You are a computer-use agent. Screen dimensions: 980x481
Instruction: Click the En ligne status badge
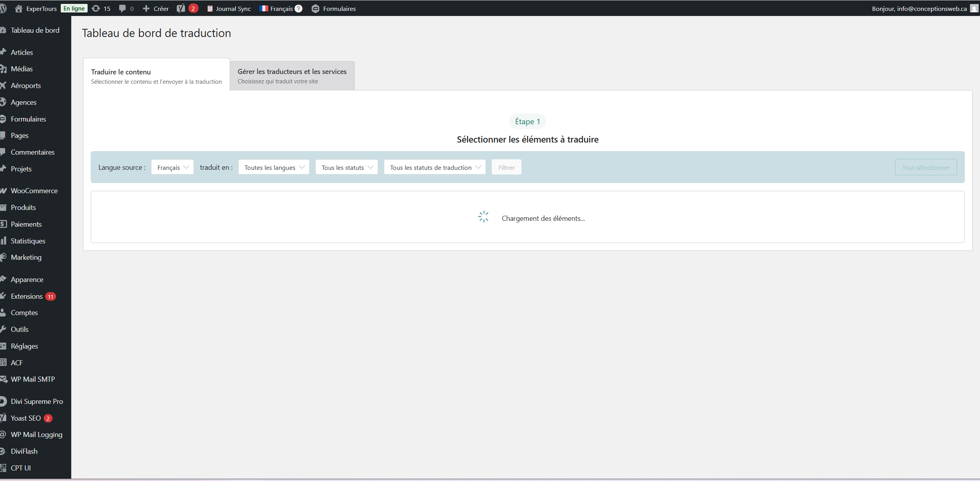point(74,9)
